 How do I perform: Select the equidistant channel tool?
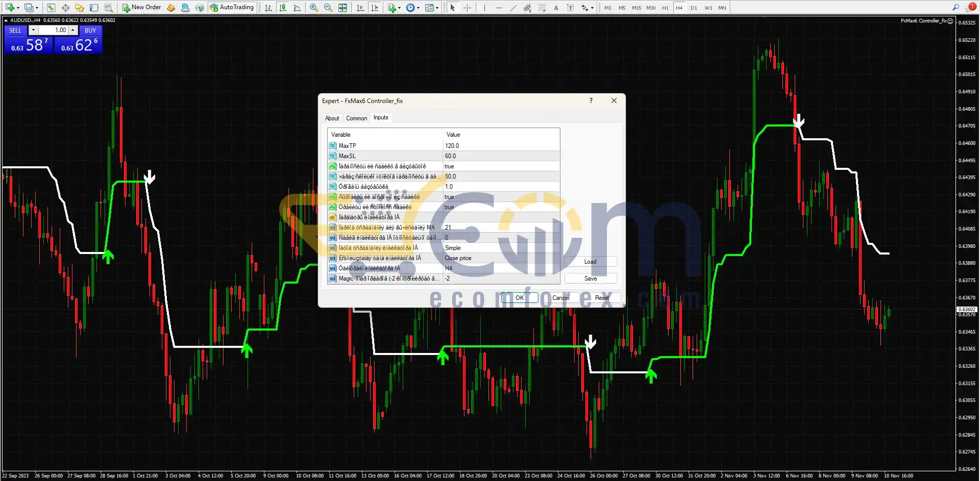click(527, 8)
